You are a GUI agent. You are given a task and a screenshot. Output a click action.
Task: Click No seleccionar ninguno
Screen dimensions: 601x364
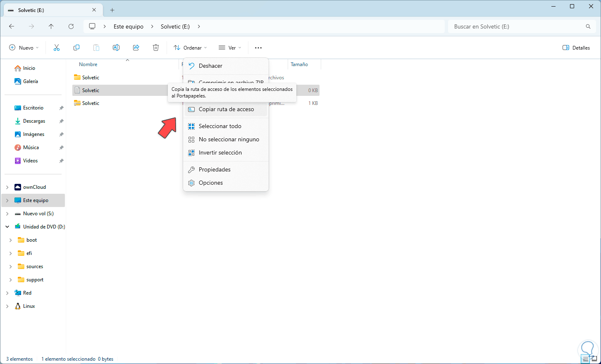[226, 140]
